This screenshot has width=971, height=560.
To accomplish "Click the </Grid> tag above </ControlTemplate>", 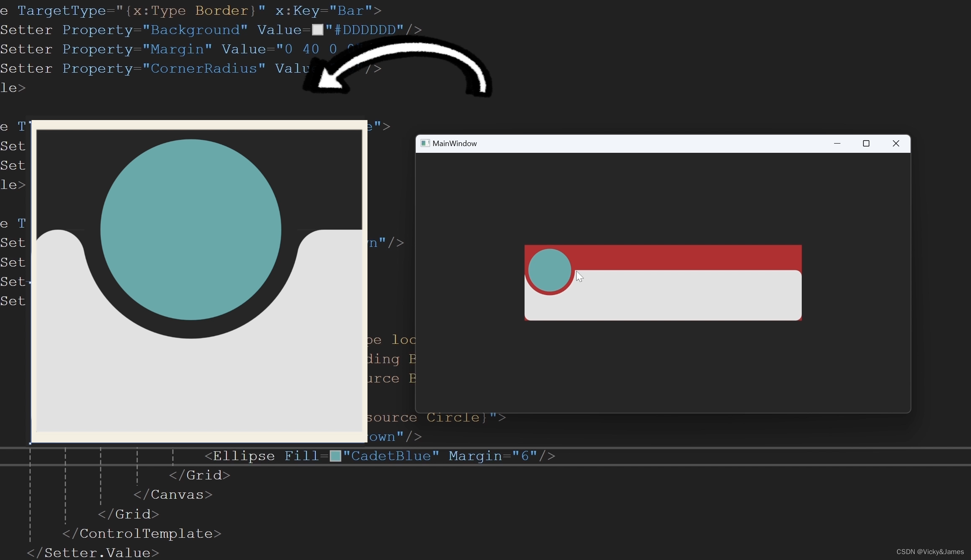I will click(x=129, y=514).
